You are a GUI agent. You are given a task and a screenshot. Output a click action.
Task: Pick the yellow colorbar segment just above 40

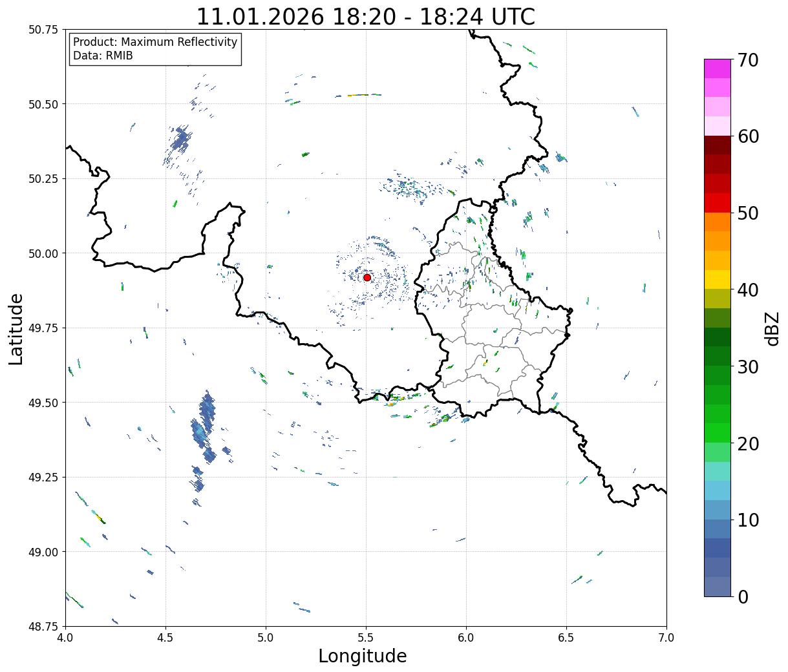[x=718, y=280]
